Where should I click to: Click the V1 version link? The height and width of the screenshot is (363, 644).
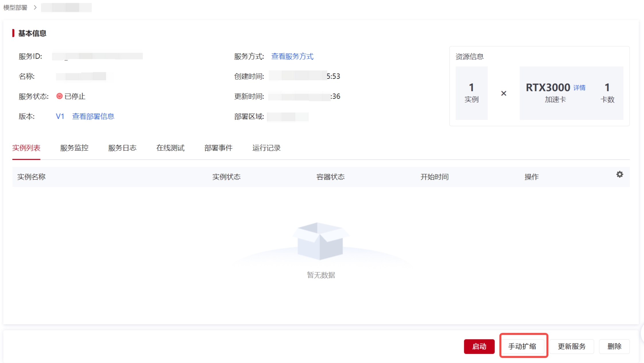click(60, 116)
